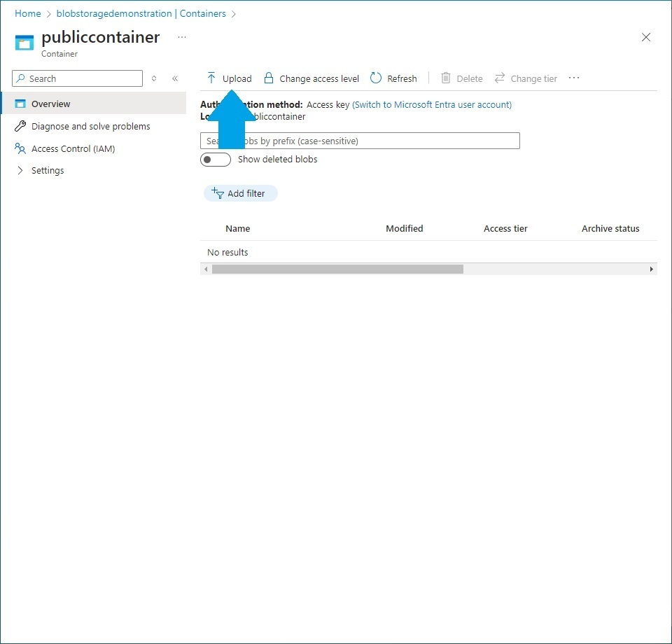Click the Upload button label
This screenshot has height=644, width=672.
[237, 79]
